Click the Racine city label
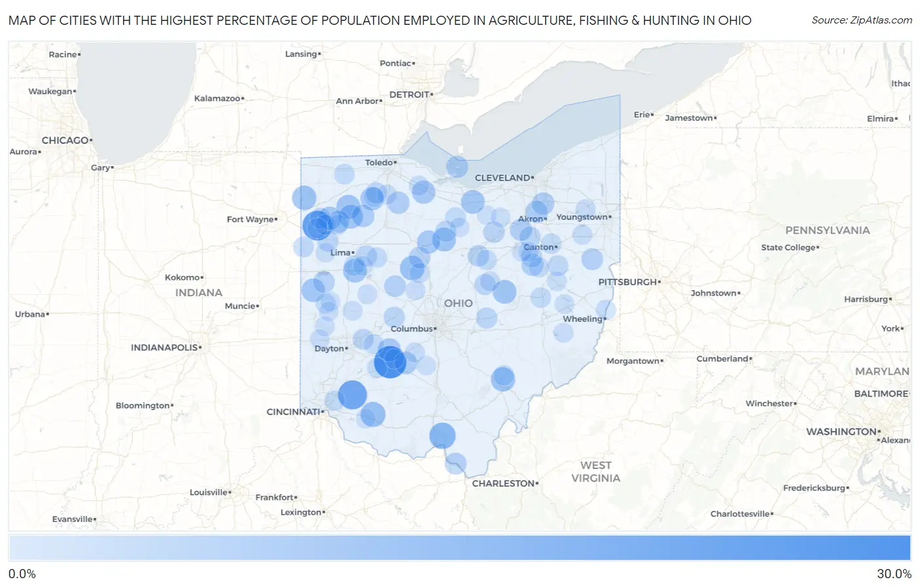 [63, 55]
